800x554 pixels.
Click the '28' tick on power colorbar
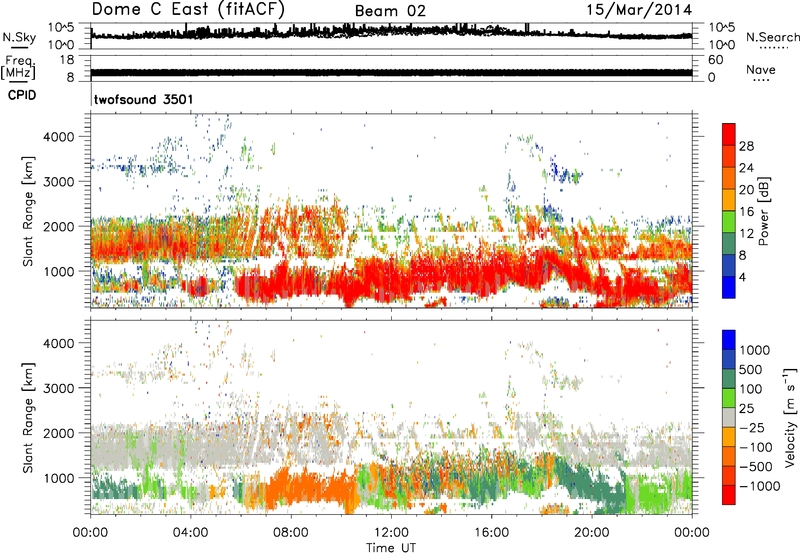click(746, 146)
